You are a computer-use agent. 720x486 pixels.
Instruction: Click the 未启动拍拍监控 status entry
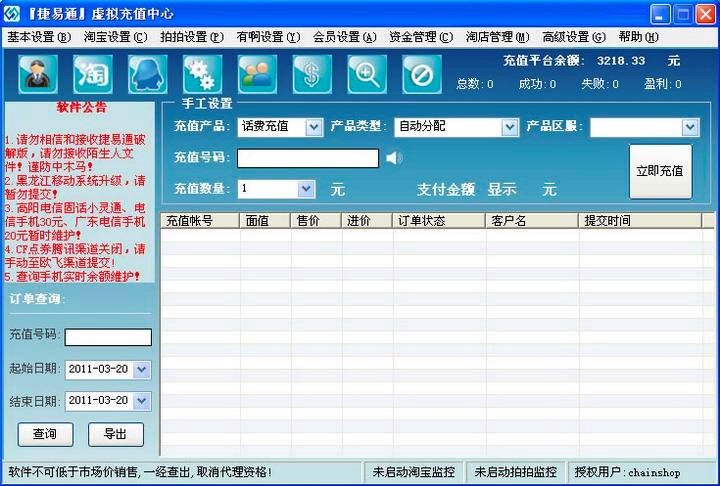pos(516,472)
